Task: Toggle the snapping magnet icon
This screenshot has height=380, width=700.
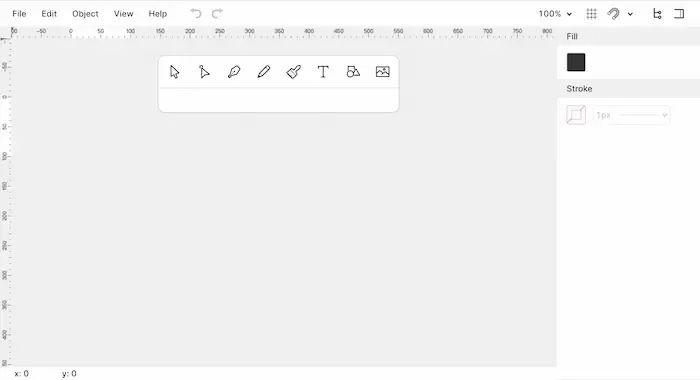Action: point(613,14)
